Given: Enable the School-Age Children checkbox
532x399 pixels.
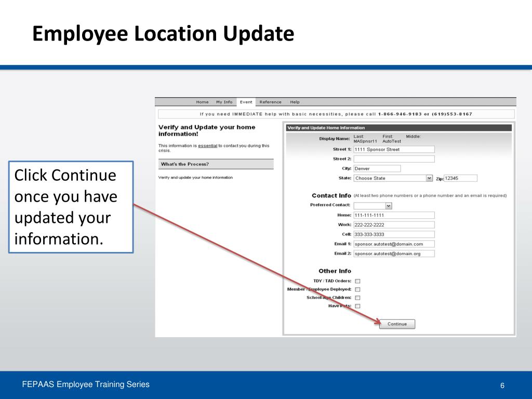Looking at the screenshot, I should pos(357,298).
